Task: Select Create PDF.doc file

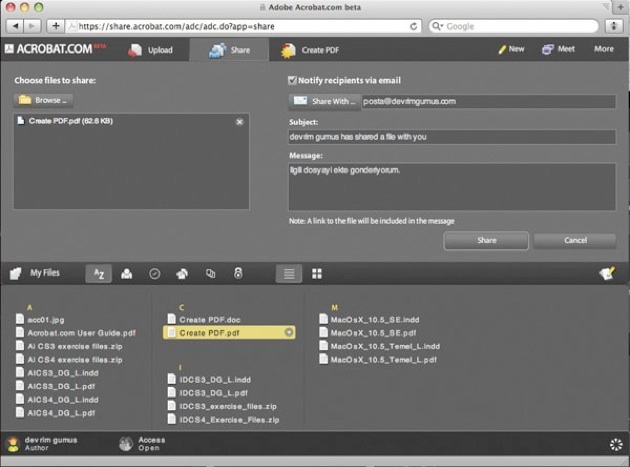Action: pyautogui.click(x=210, y=320)
